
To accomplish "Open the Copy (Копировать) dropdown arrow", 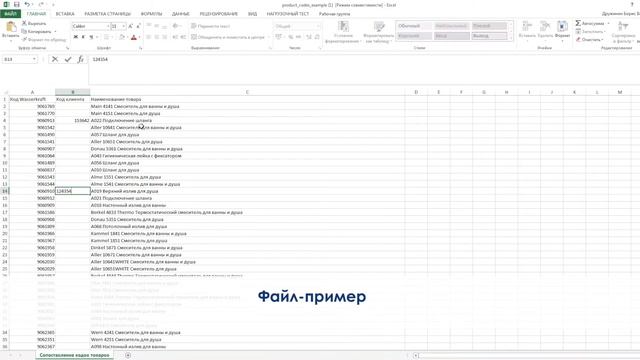I will 56,31.
